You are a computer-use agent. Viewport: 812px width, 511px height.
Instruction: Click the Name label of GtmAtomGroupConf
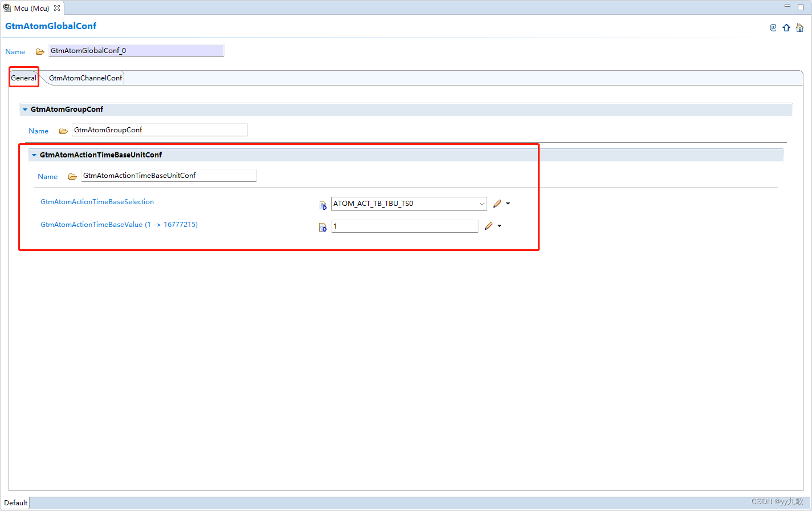tap(39, 131)
